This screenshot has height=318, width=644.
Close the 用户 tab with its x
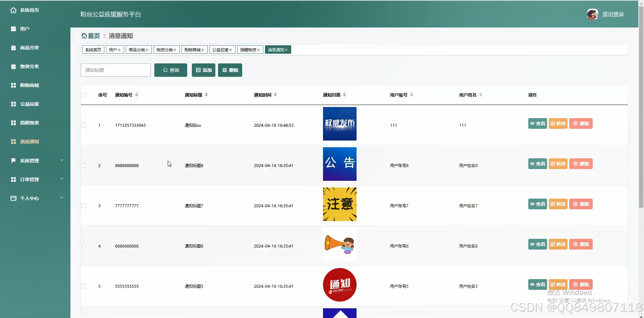coord(119,50)
